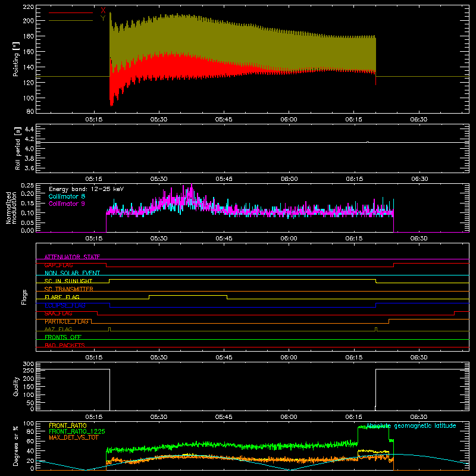This screenshot has width=476, height=476.
Task: Click the Collimator 8 legend entry
Action: coord(67,196)
